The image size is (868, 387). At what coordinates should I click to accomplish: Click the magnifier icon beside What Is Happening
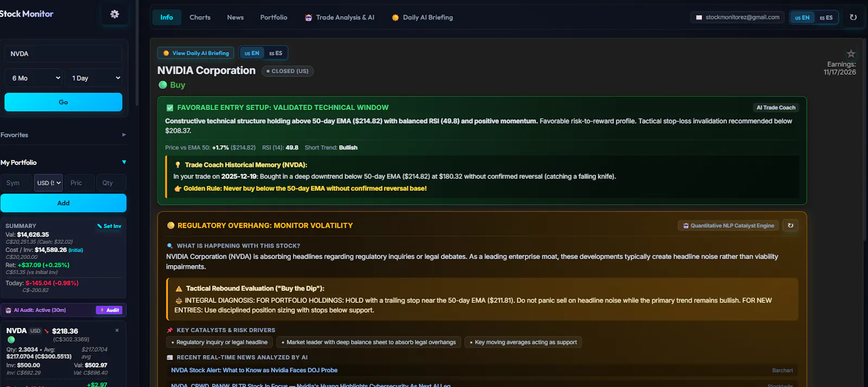(170, 246)
